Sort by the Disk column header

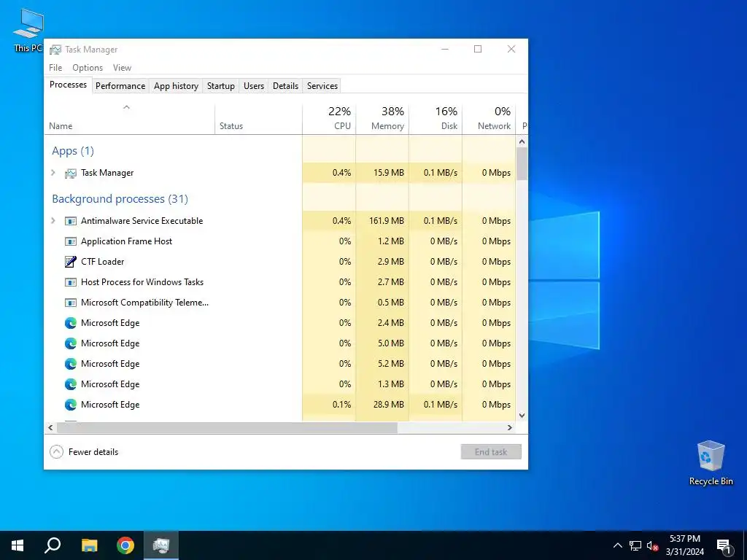(x=436, y=119)
